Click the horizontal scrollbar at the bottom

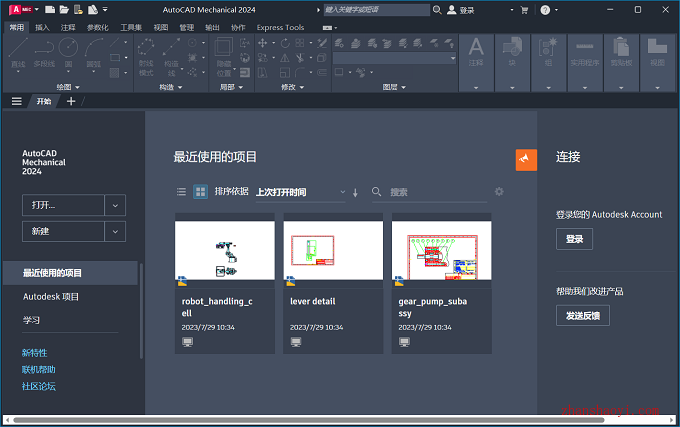tap(308, 420)
